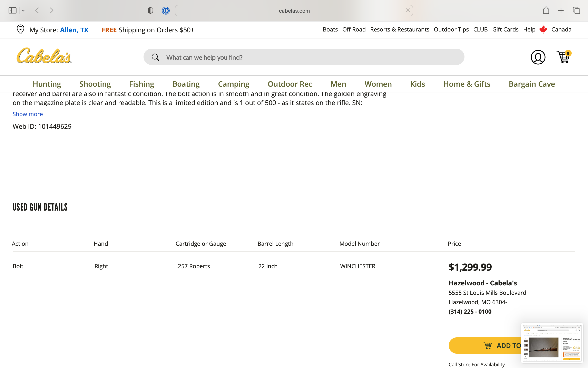Open the Men menu
Viewport: 588px width, 368px height.
338,84
